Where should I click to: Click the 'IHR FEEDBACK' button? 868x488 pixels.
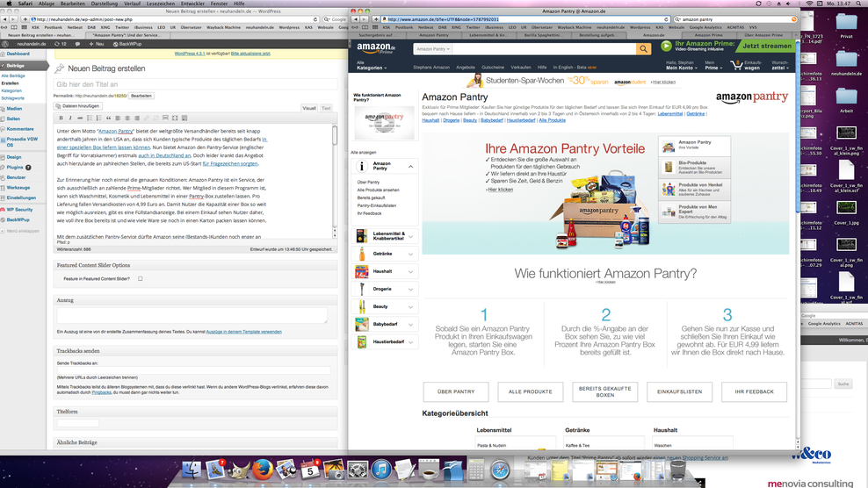(754, 391)
